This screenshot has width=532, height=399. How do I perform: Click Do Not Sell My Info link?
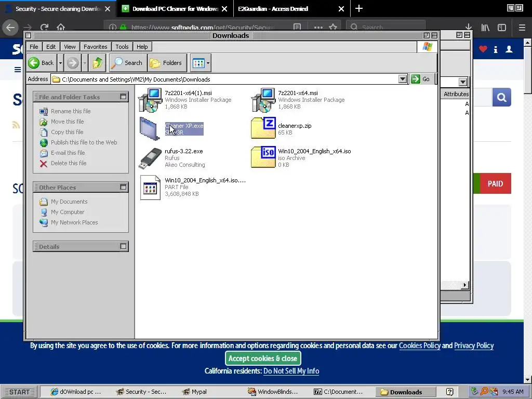point(291,371)
